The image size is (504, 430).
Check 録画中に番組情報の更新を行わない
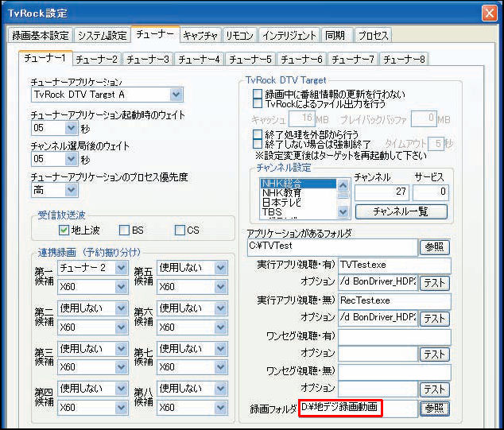[258, 94]
